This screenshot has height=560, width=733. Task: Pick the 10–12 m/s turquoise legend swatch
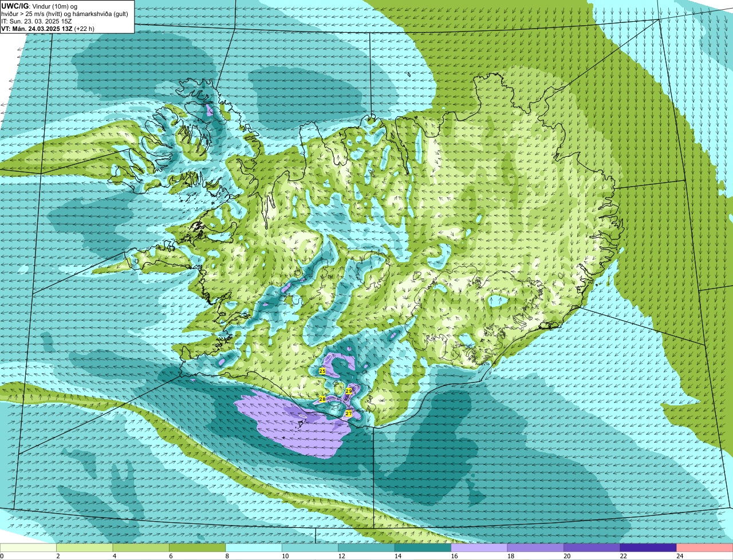click(x=310, y=547)
